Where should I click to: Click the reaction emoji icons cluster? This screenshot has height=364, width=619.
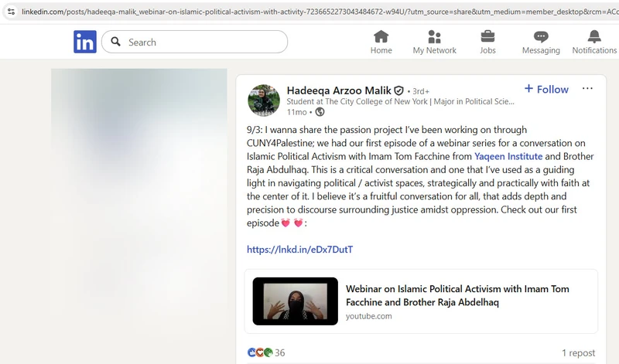[260, 352]
